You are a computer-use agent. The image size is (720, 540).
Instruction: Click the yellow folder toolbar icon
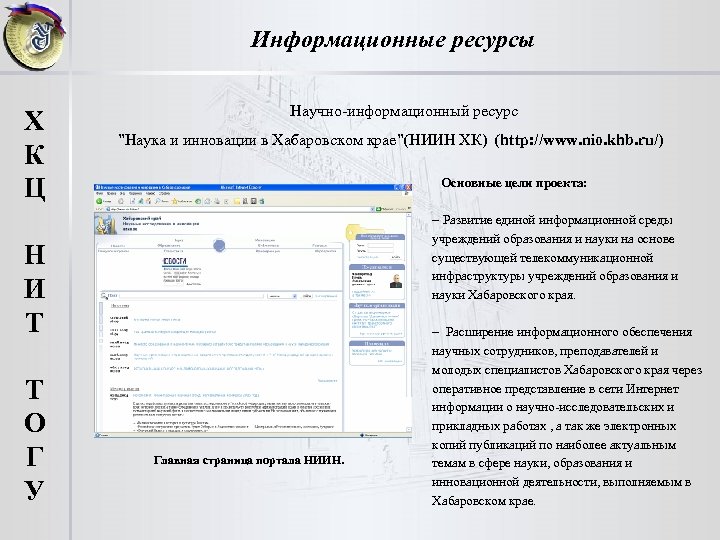pos(236,201)
